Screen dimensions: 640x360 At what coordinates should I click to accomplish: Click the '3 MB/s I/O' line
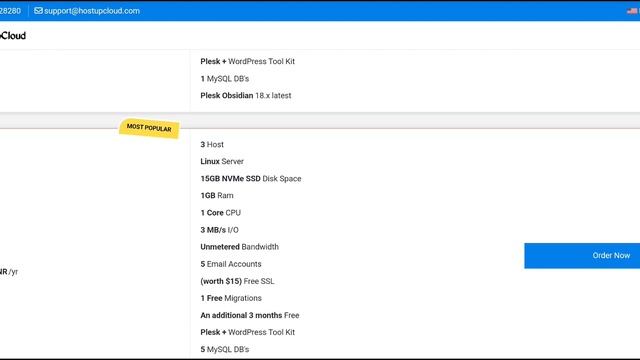coord(219,230)
